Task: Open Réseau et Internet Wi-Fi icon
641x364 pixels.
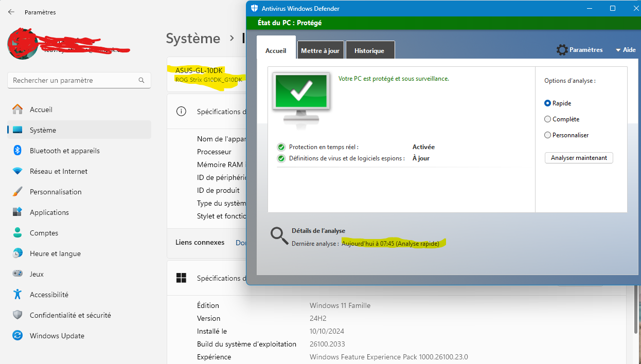Action: click(17, 171)
